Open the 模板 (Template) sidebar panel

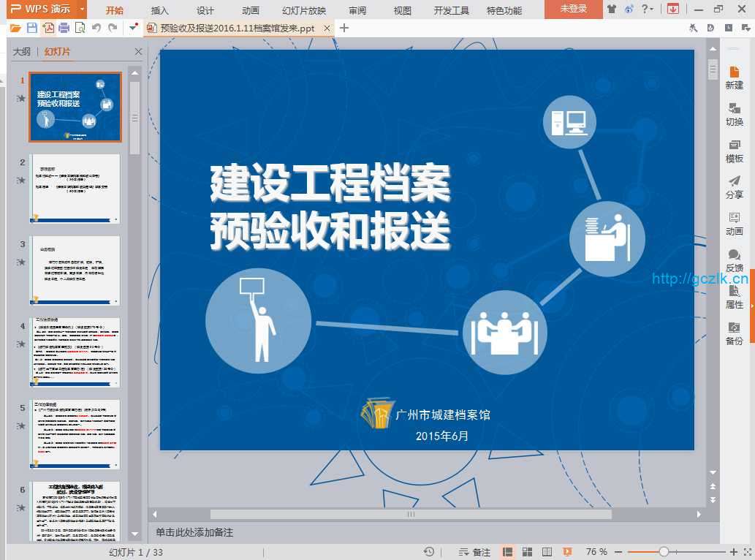[x=734, y=150]
